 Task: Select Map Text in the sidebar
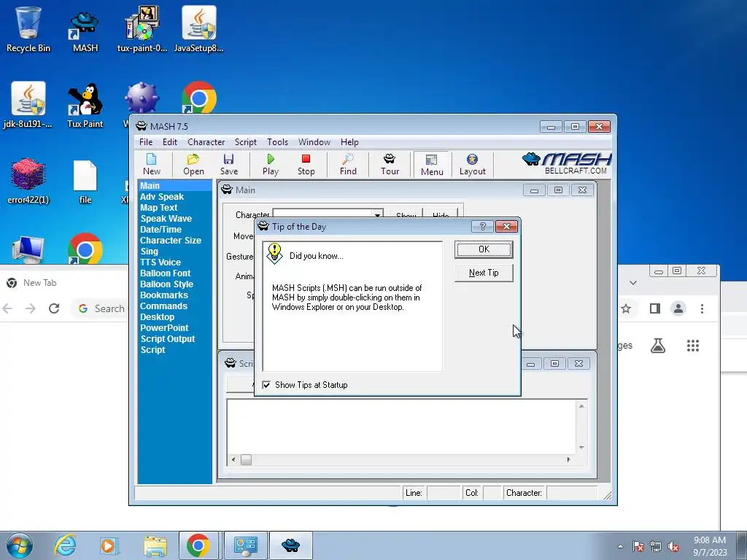coord(158,208)
